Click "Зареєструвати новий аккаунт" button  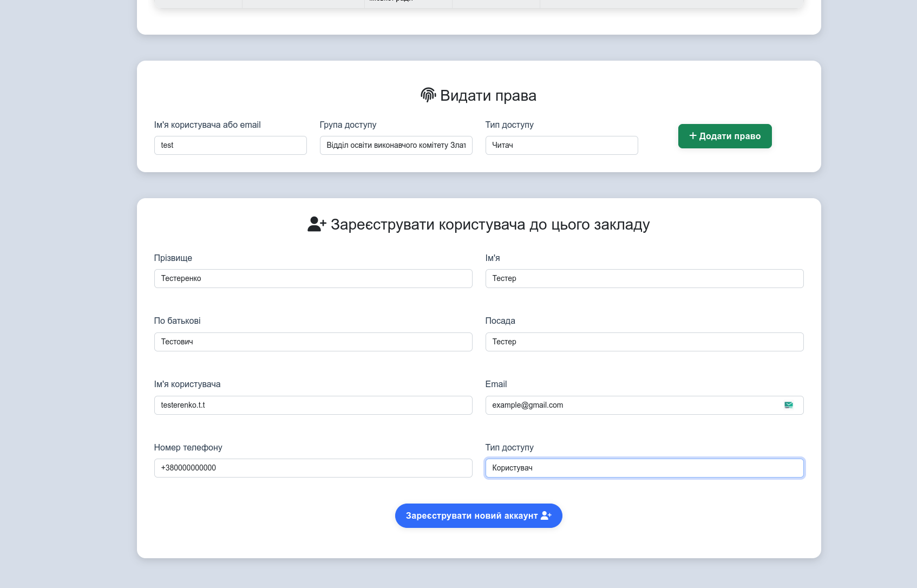479,515
